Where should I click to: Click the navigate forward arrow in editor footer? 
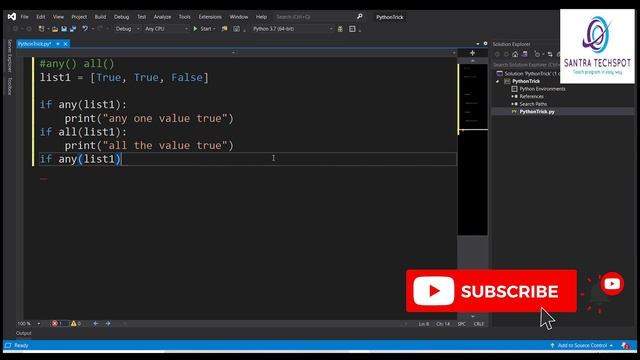click(x=108, y=323)
